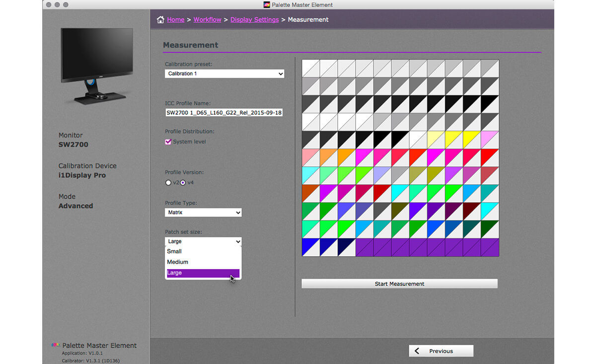Click the ICC Profile Name text field
596x364 pixels.
coord(224,113)
